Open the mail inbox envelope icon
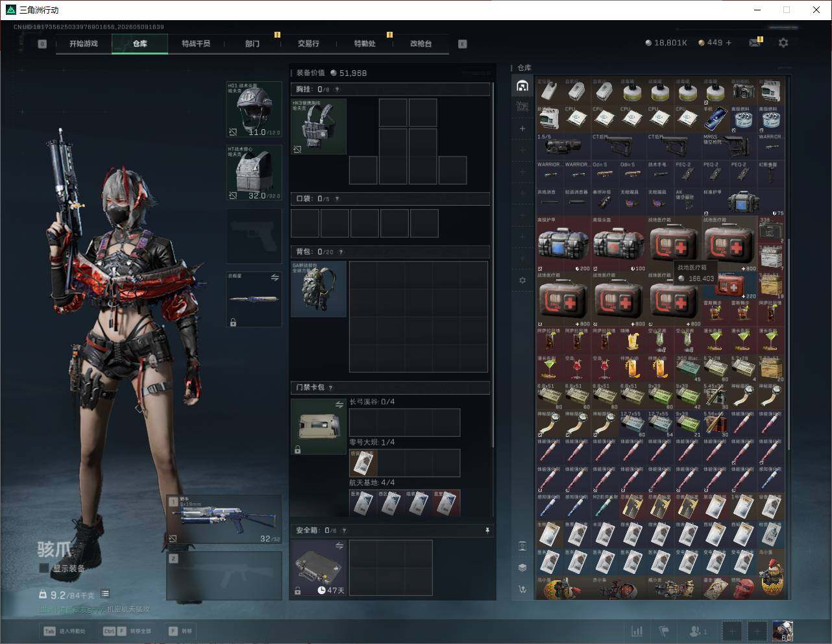Viewport: 832px width, 644px height. pos(754,43)
